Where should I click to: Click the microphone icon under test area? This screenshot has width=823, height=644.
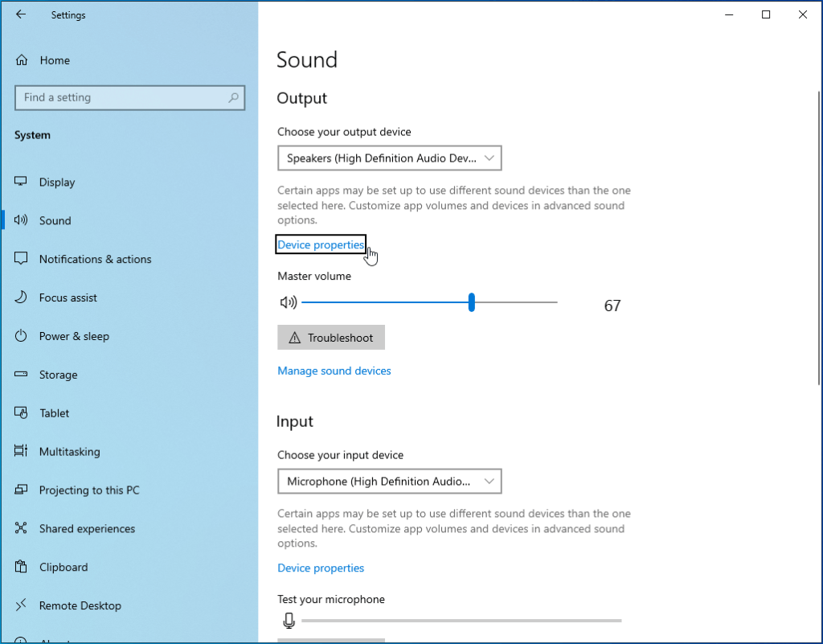289,620
